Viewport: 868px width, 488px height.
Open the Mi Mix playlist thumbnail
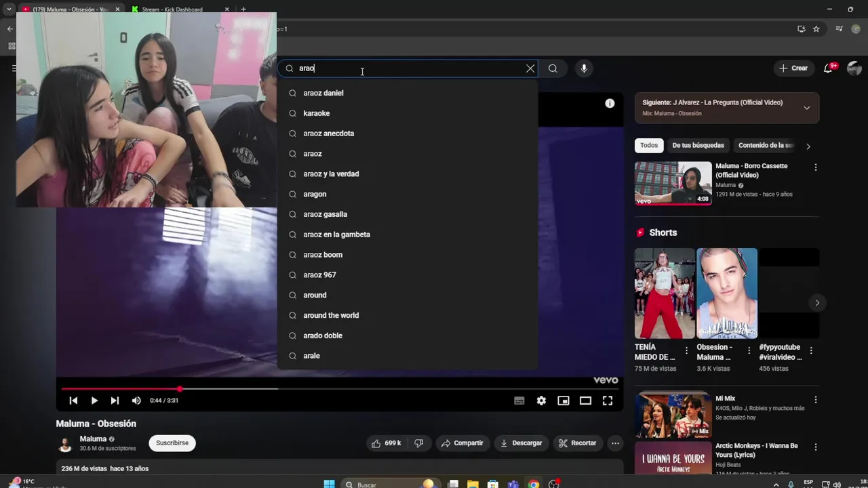(673, 415)
